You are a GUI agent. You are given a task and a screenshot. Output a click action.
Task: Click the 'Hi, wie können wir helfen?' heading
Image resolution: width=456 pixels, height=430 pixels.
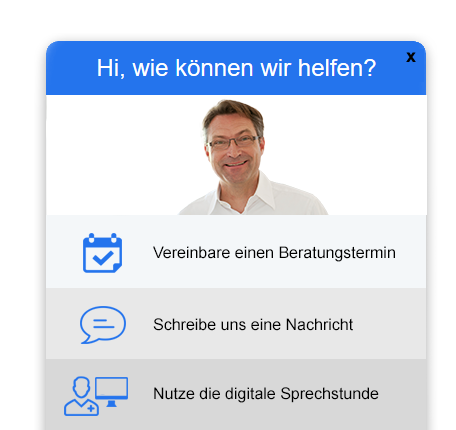236,68
